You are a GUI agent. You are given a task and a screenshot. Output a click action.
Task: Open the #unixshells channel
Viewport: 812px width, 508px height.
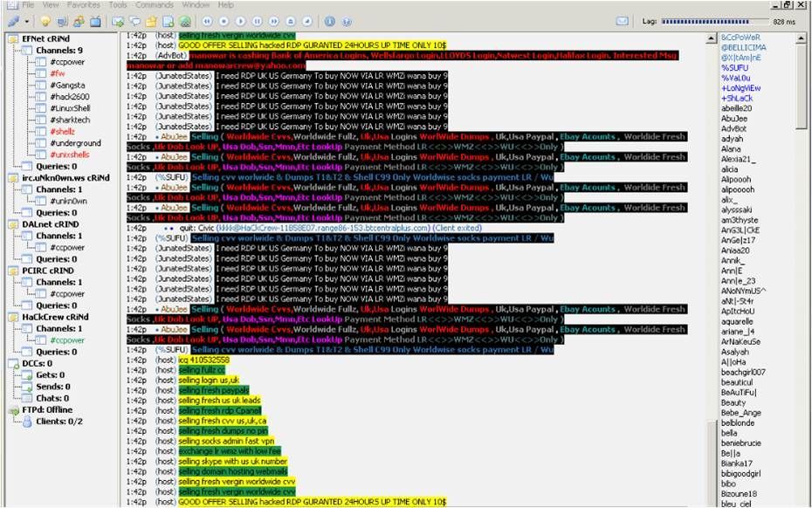[x=69, y=154]
